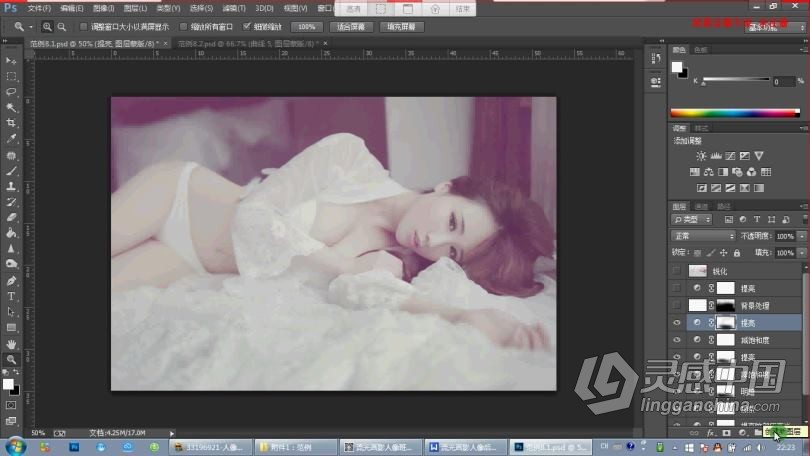
Task: Select the Move tool
Action: coord(11,61)
